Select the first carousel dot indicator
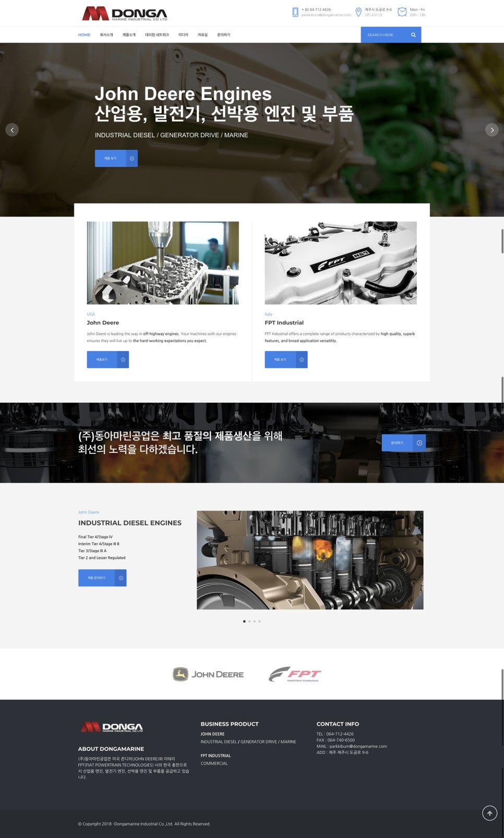 pyautogui.click(x=244, y=621)
